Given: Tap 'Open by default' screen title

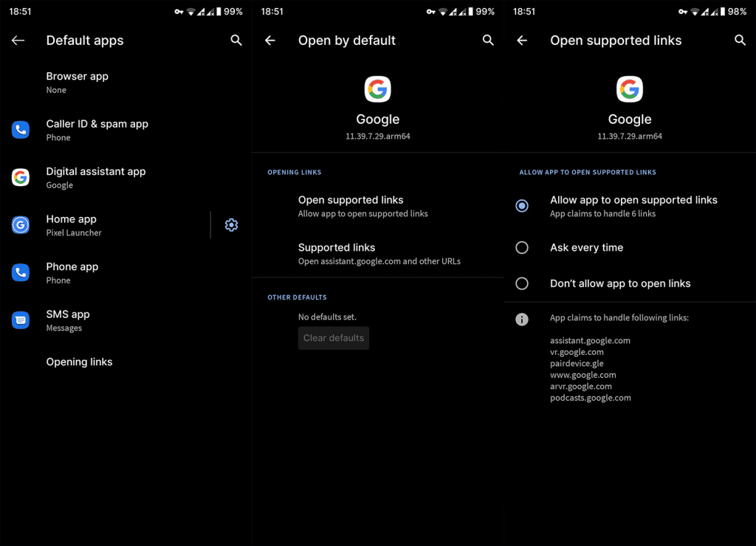Looking at the screenshot, I should (x=347, y=41).
